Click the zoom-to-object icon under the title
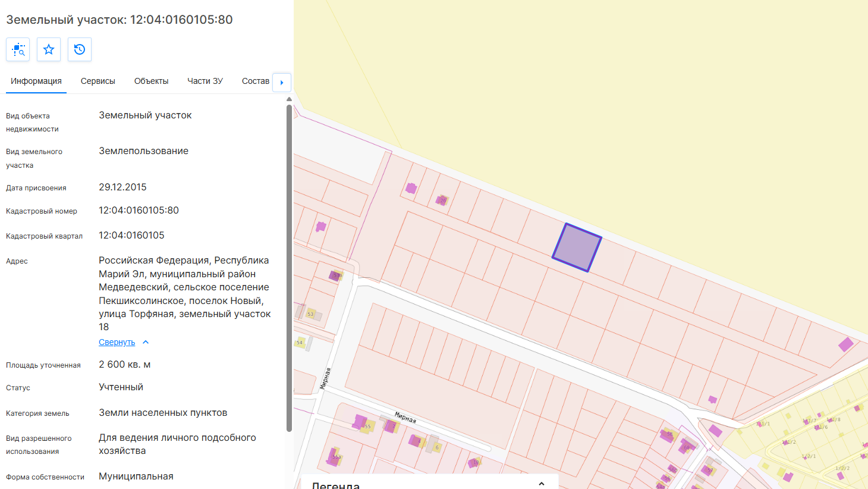Image resolution: width=868 pixels, height=489 pixels. (x=18, y=49)
